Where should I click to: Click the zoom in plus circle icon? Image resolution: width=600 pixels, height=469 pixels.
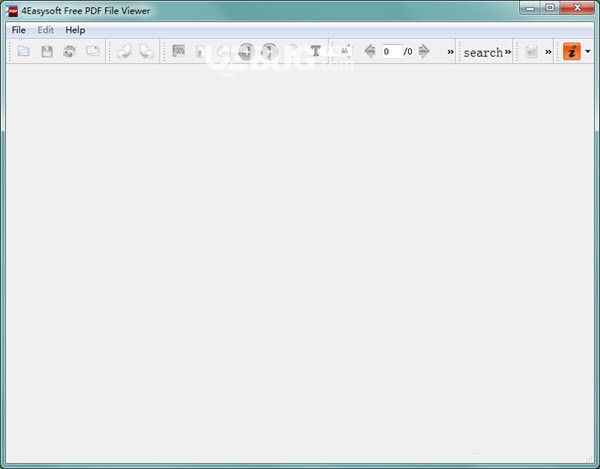coord(246,51)
